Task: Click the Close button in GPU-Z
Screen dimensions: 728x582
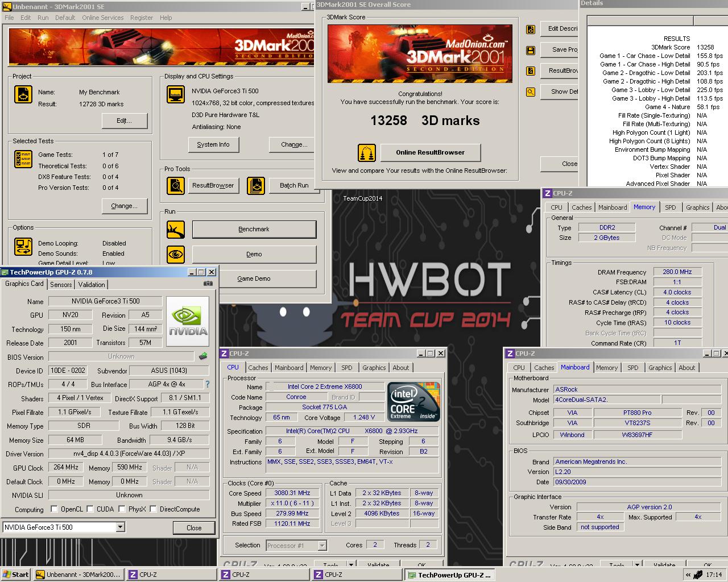Action: pos(194,527)
